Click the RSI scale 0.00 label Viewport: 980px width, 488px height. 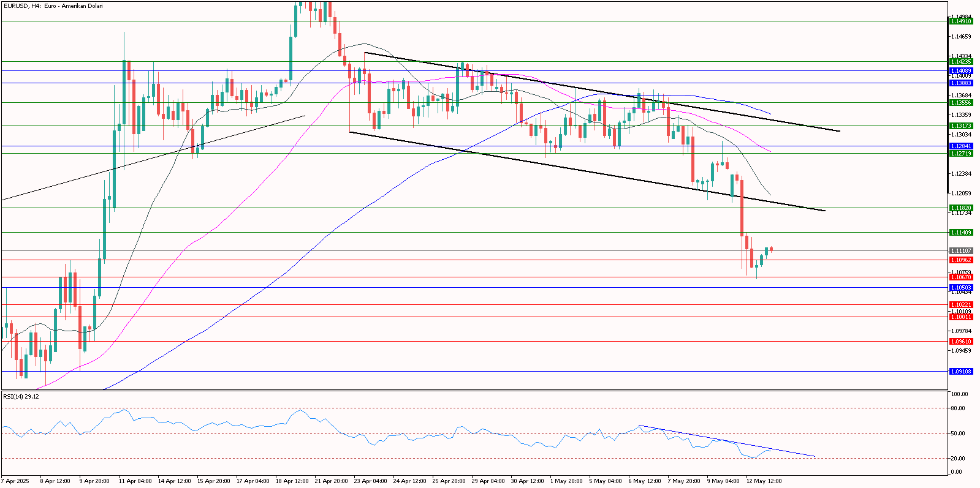(x=957, y=472)
